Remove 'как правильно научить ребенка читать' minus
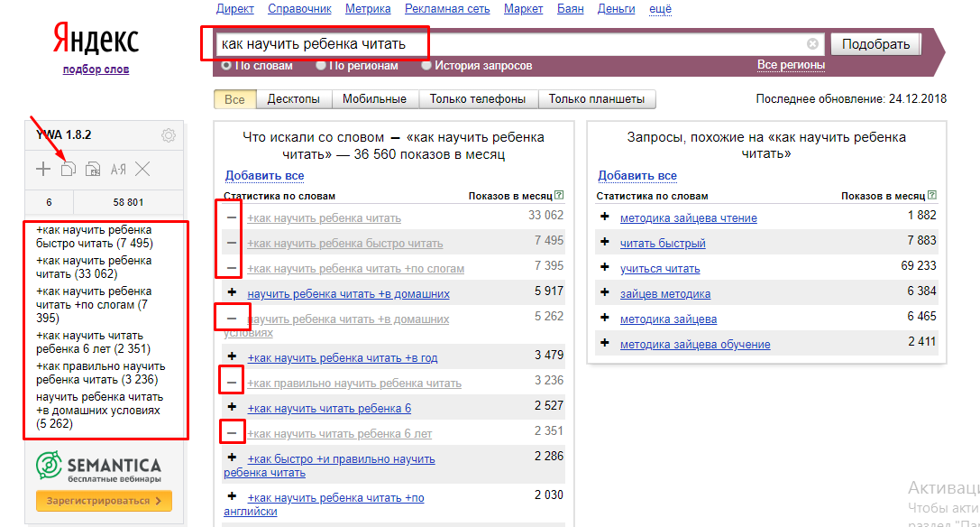The height and width of the screenshot is (527, 980). 231,383
